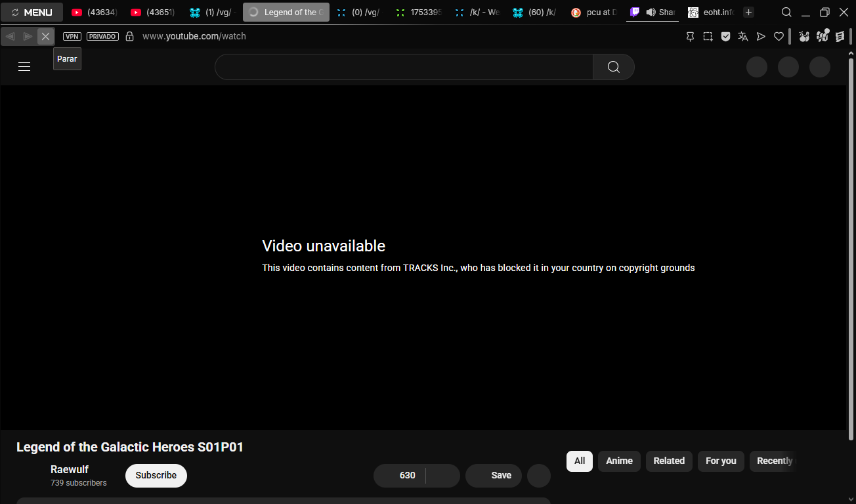The height and width of the screenshot is (504, 856).
Task: Open YouTube hamburger guide menu
Action: (x=24, y=66)
